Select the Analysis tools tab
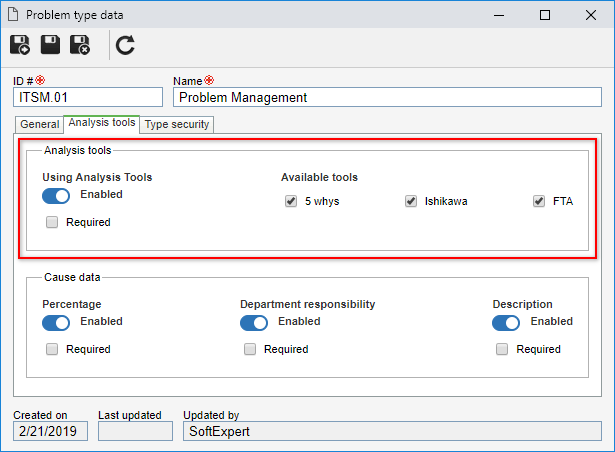This screenshot has height=452, width=615. point(102,123)
